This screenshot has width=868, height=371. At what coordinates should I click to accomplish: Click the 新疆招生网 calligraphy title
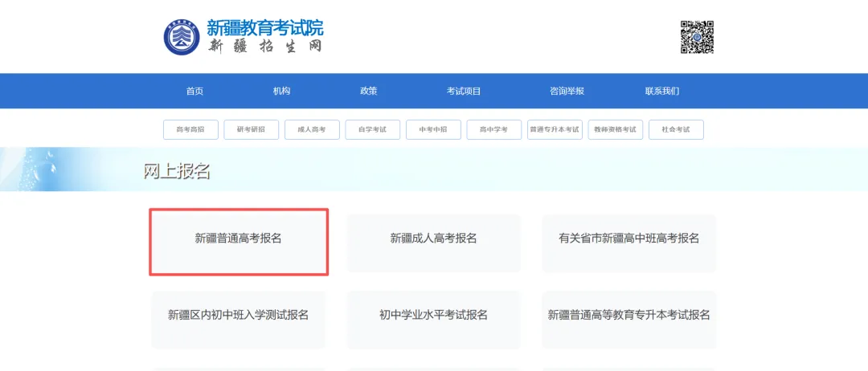[x=264, y=46]
